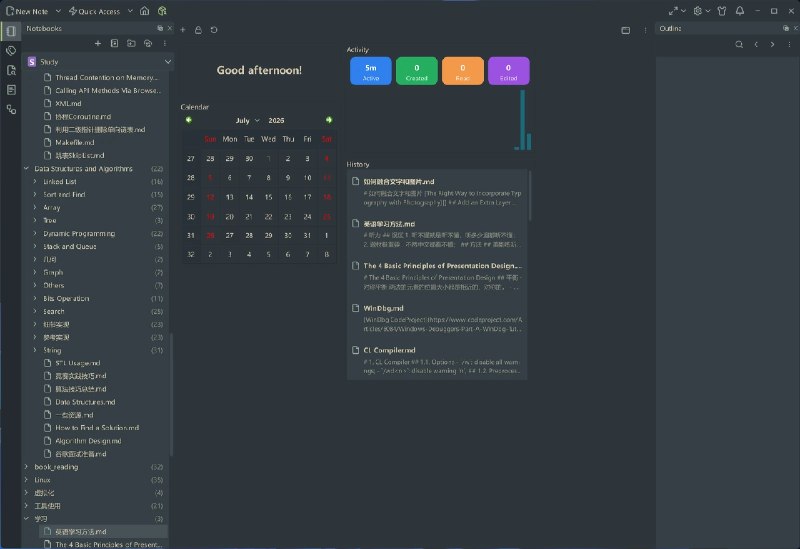
Task: Open Notebooks toolbar more-options menu
Action: point(164,43)
